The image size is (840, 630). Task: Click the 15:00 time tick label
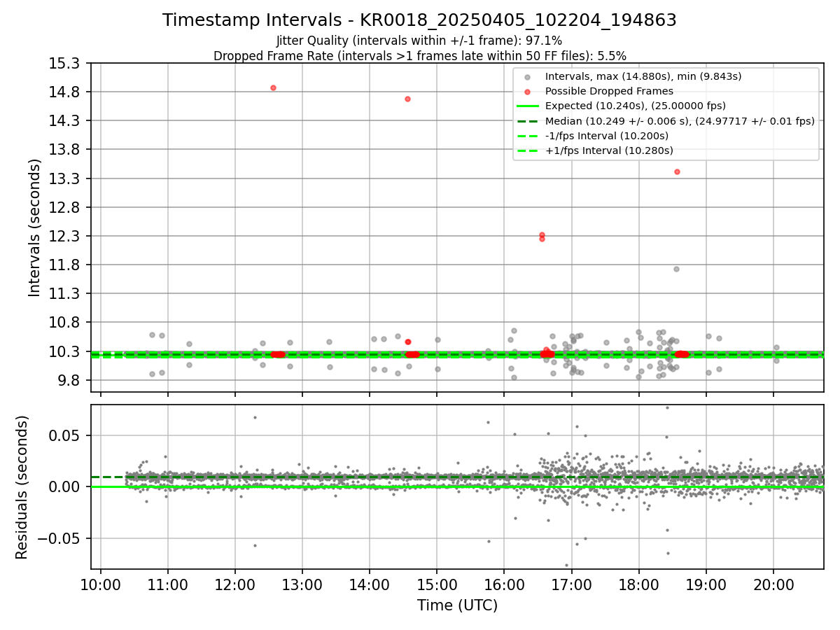point(437,586)
